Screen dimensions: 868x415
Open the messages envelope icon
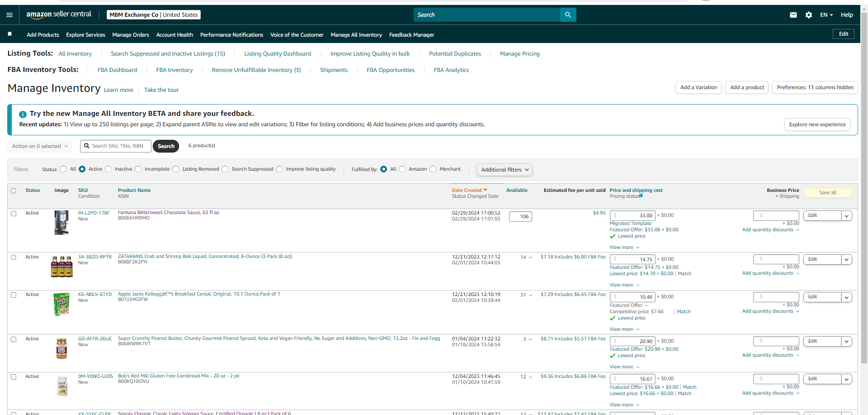pyautogui.click(x=793, y=15)
